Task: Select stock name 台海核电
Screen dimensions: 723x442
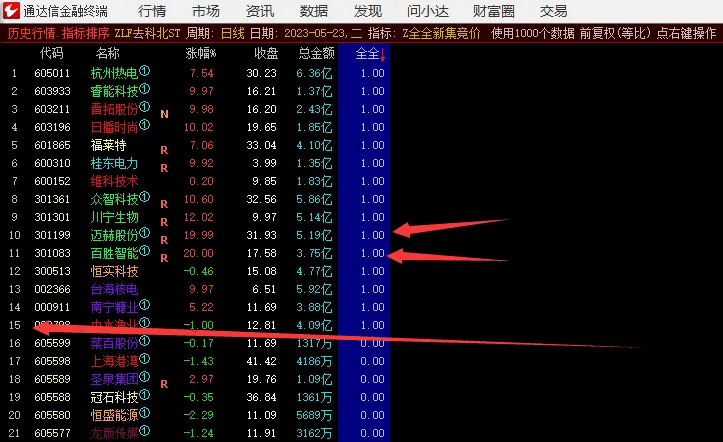Action: [114, 289]
